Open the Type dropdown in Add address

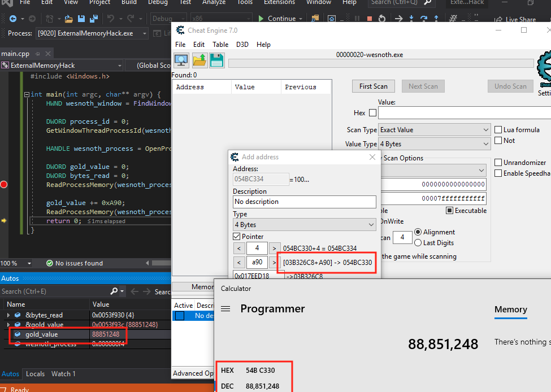(304, 225)
